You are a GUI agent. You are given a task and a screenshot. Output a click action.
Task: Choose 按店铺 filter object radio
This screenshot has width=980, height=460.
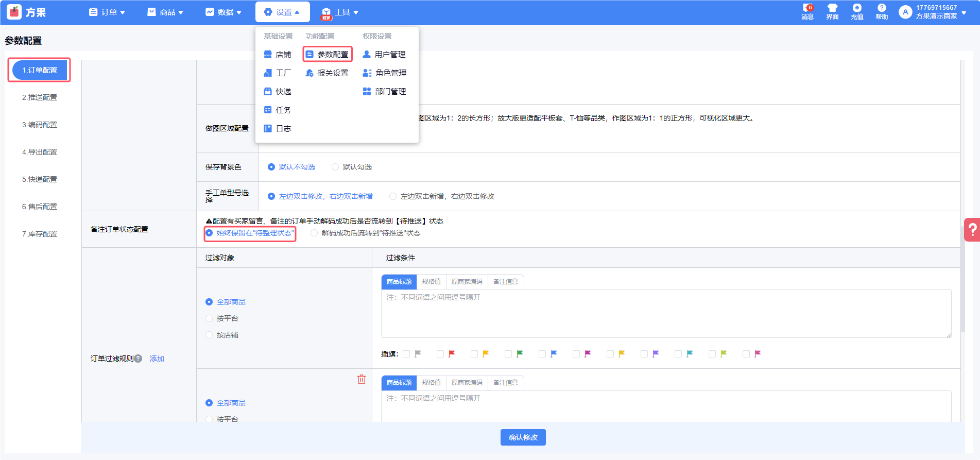point(209,335)
